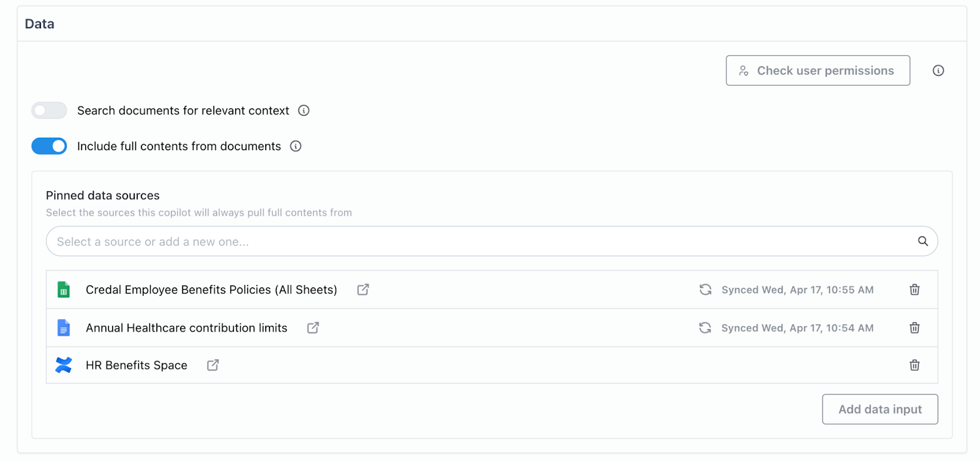Disable Include full contents from documents toggle
980x462 pixels.
49,146
